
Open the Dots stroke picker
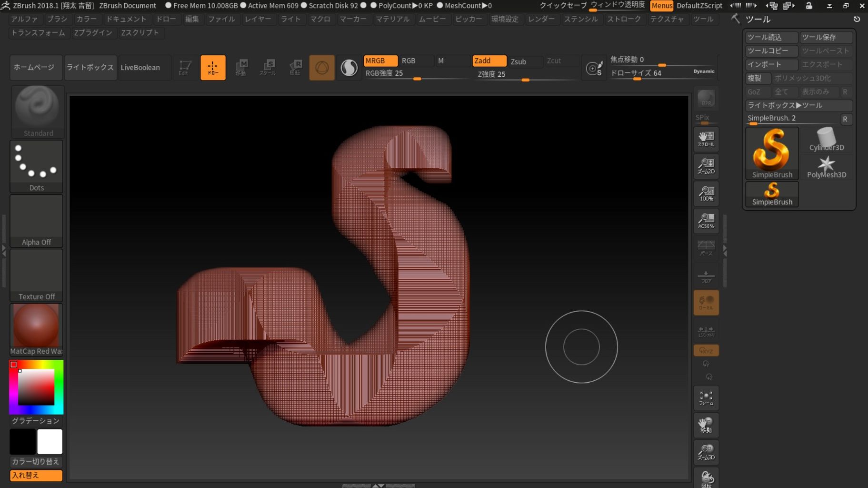click(x=37, y=166)
